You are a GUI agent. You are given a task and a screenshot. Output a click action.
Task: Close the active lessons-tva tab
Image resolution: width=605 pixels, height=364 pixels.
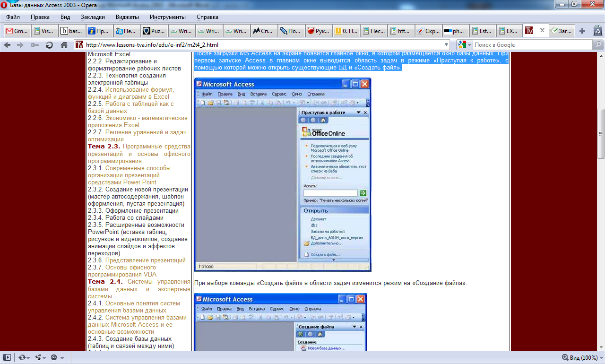tap(542, 31)
